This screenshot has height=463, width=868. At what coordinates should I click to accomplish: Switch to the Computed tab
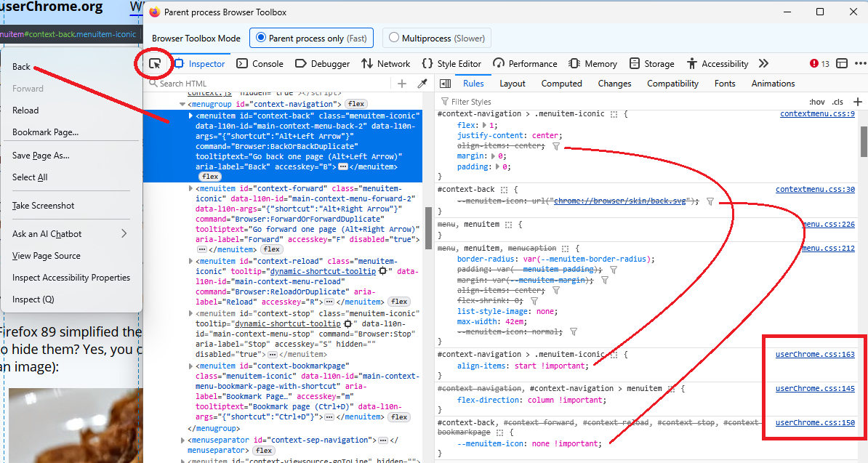[561, 84]
